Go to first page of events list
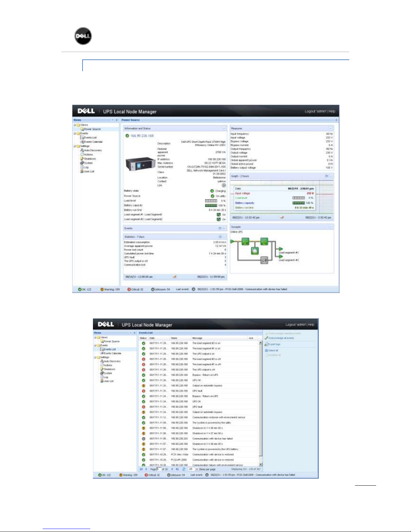This screenshot has width=411, height=532. point(141,469)
